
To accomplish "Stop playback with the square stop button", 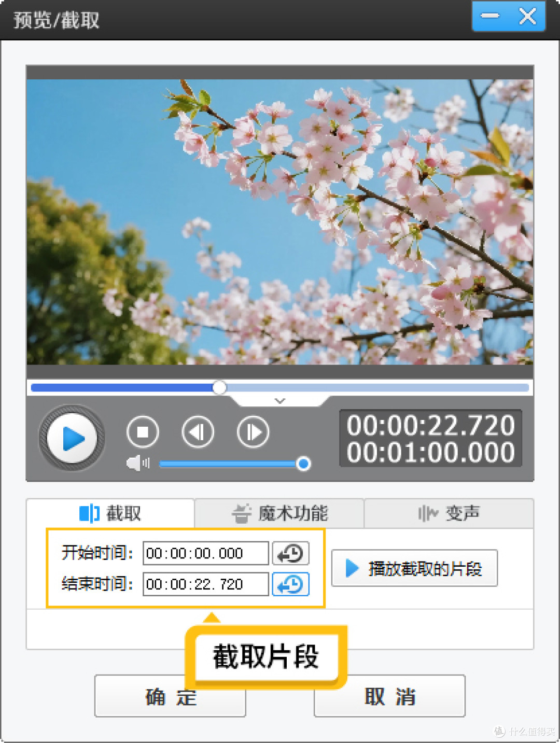I will pos(143,432).
